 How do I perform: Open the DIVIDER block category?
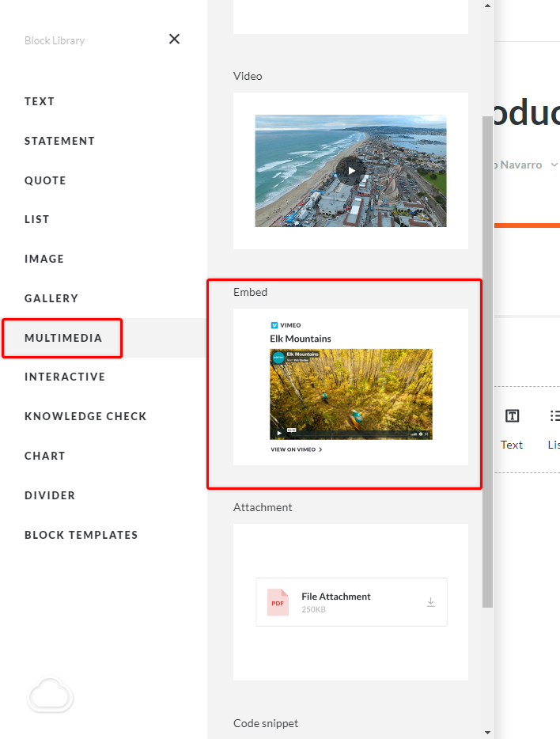[x=50, y=495]
